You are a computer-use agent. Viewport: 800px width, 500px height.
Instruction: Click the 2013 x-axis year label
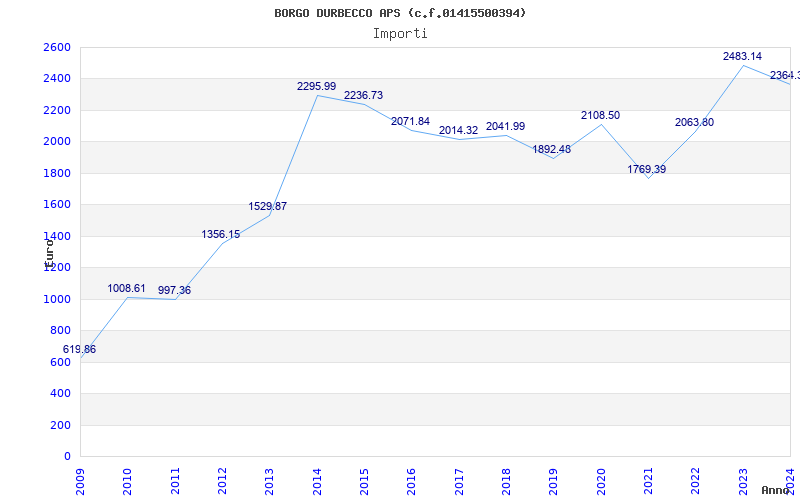[269, 482]
